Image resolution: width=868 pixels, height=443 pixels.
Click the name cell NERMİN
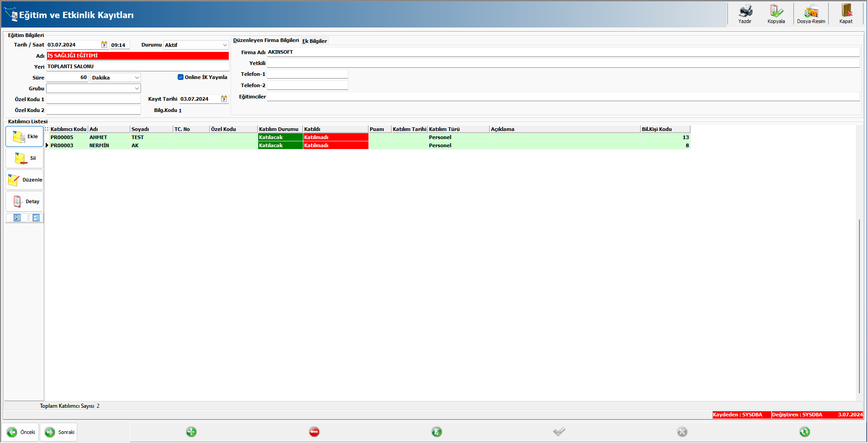point(109,145)
